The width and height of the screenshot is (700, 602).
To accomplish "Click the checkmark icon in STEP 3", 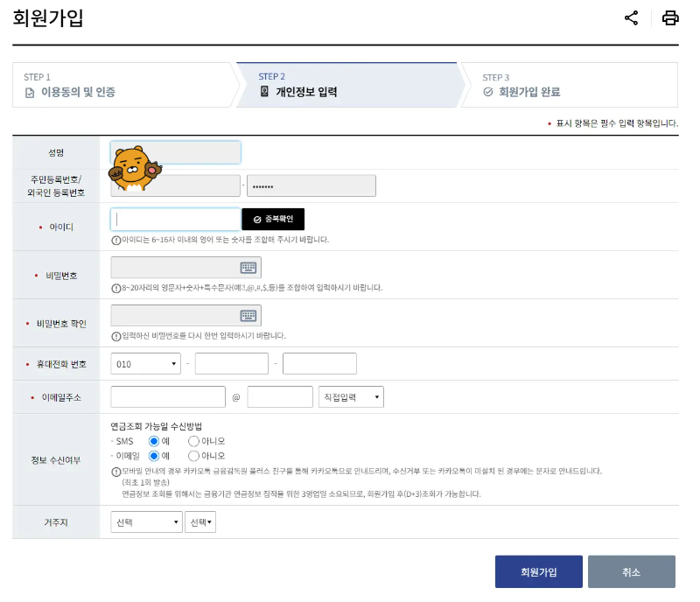I will 486,89.
